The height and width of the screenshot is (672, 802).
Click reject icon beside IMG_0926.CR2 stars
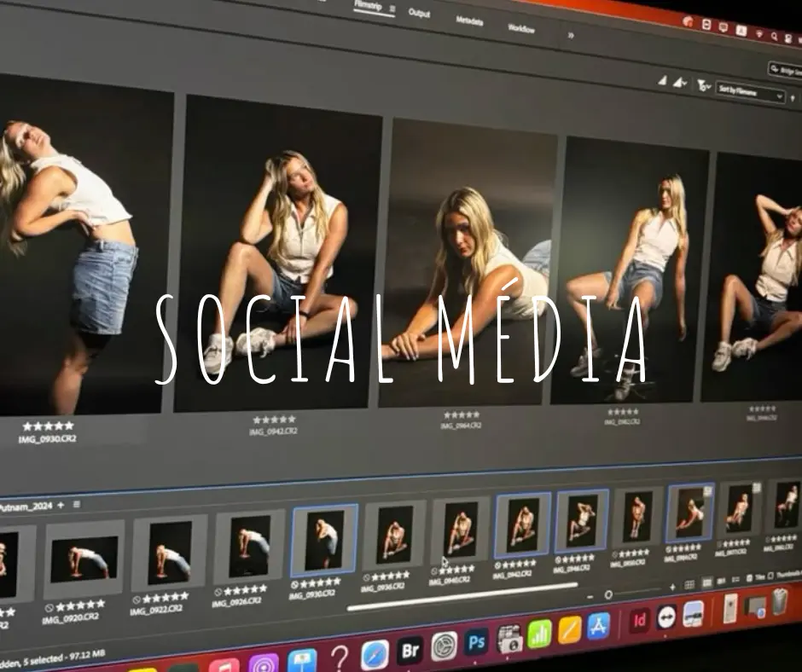(218, 592)
